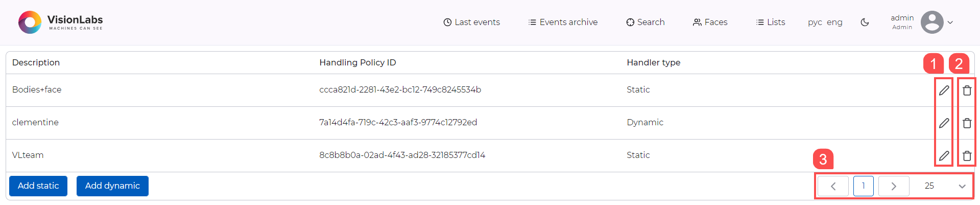Delete the VLteam handling policy
Screen dimensions: 980x205
tap(967, 156)
